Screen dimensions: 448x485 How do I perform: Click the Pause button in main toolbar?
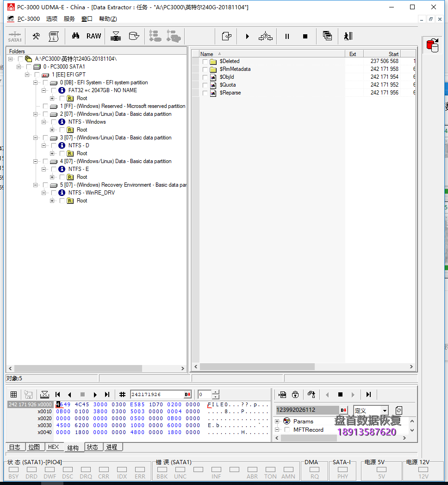coord(287,37)
